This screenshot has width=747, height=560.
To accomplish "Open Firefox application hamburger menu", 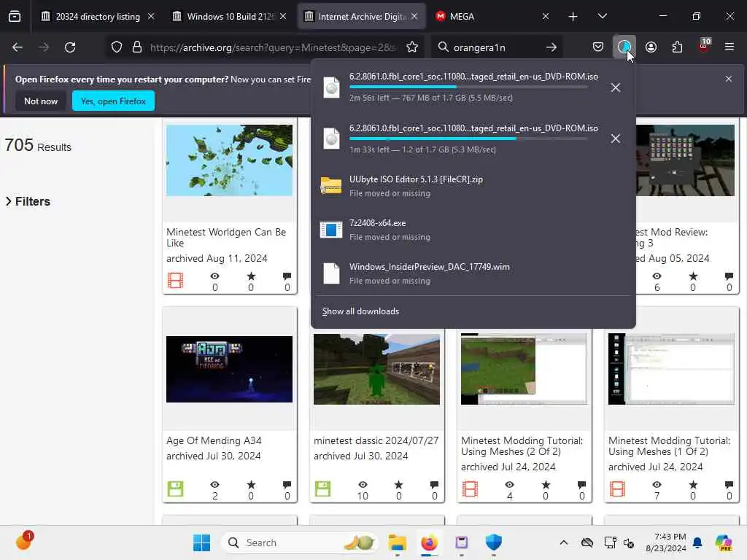I will tap(729, 47).
